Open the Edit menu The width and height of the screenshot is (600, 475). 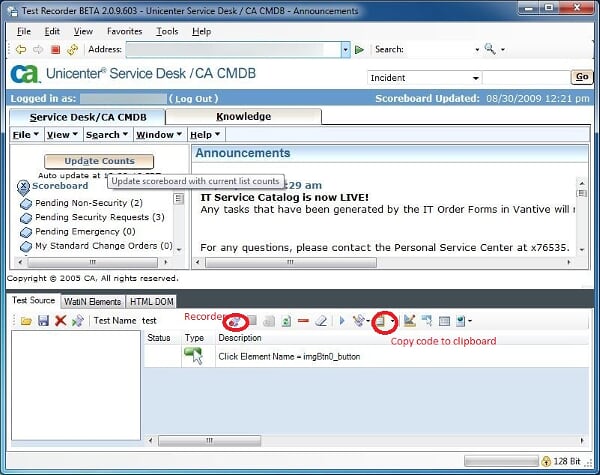click(52, 31)
